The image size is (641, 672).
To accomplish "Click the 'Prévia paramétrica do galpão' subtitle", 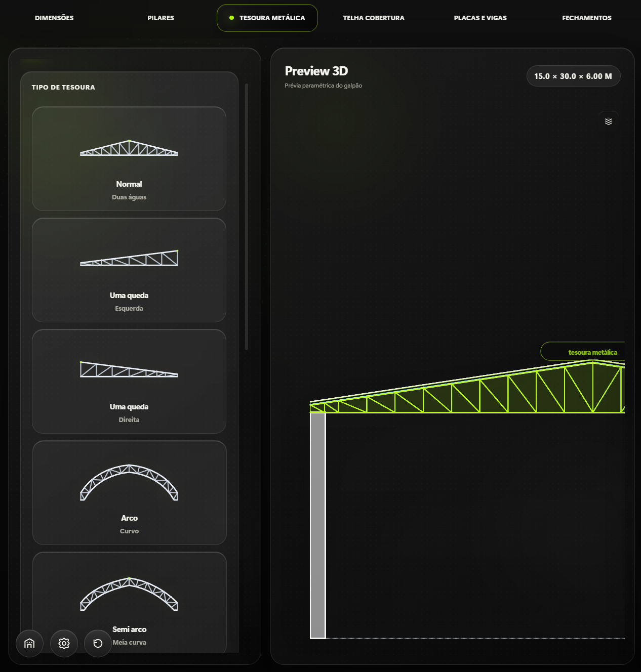I will coord(324,86).
